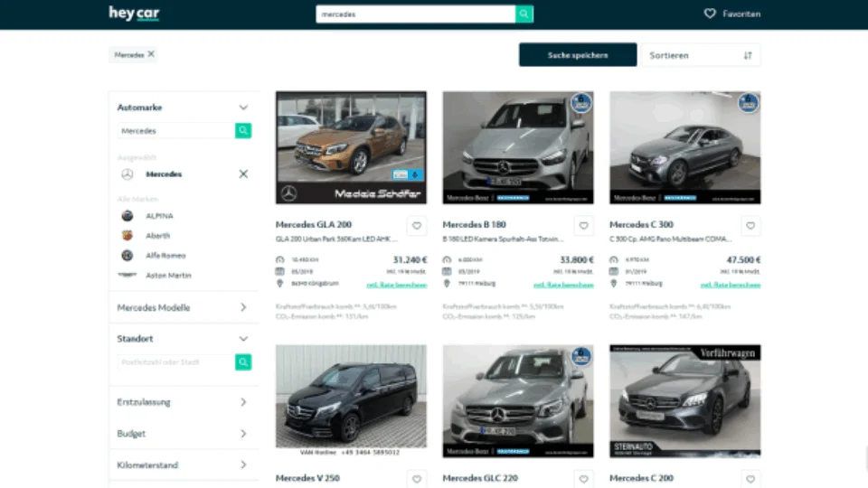Click the Sortieren arrows icon
The height and width of the screenshot is (488, 868).
[x=748, y=55]
